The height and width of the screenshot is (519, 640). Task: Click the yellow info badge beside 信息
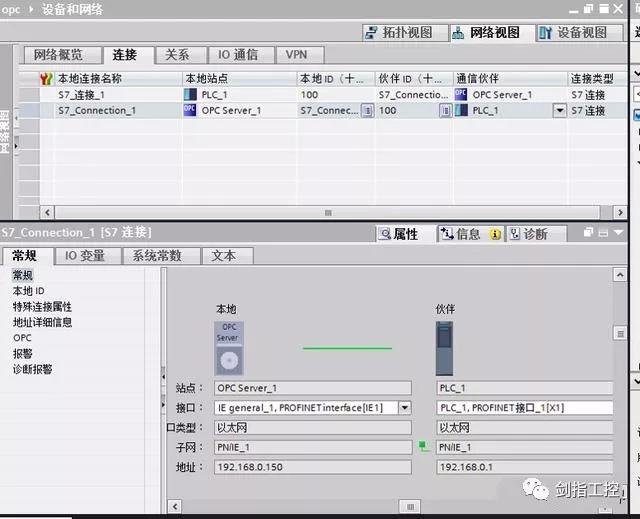[x=495, y=234]
